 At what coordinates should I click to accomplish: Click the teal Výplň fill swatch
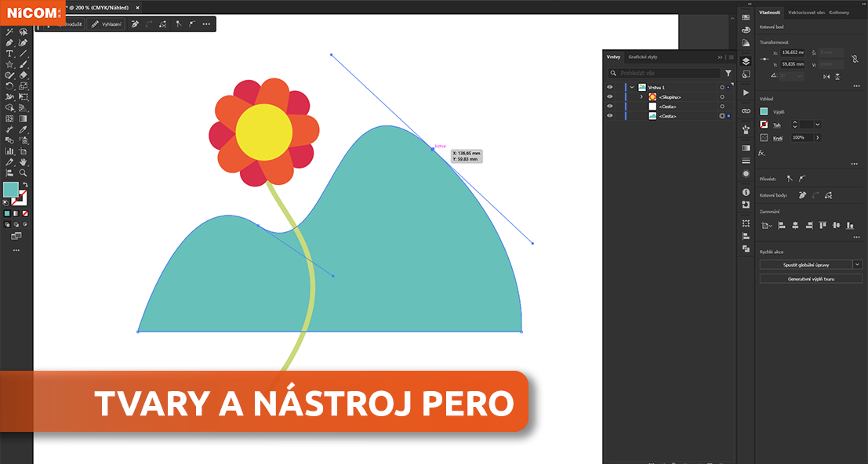pyautogui.click(x=764, y=111)
